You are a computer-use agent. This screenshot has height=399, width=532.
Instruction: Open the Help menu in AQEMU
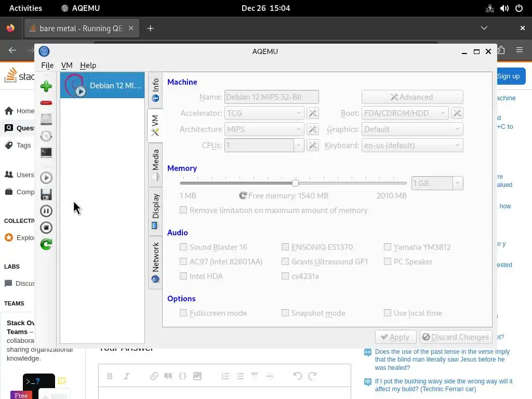[x=88, y=65]
